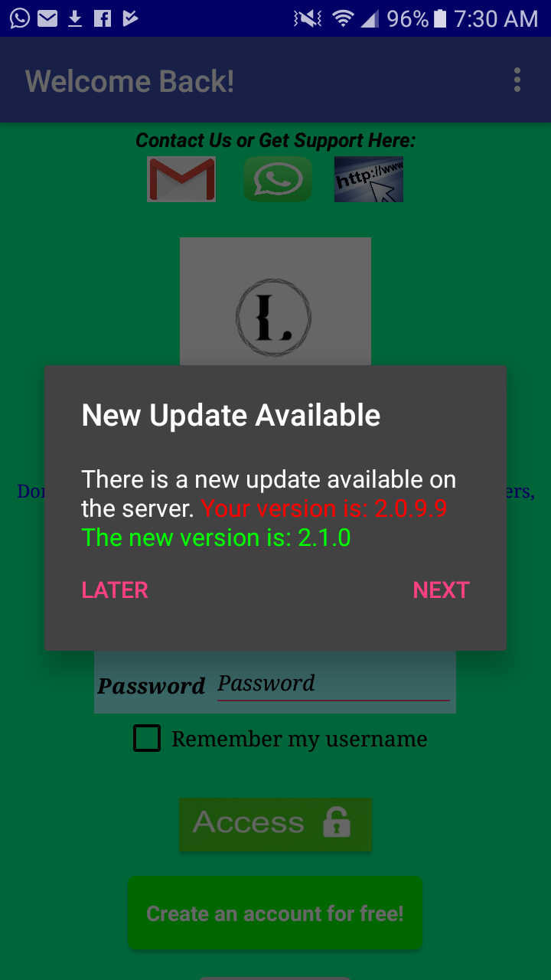This screenshot has width=551, height=980.
Task: Tap the padlock icon on Access
Action: point(337,822)
